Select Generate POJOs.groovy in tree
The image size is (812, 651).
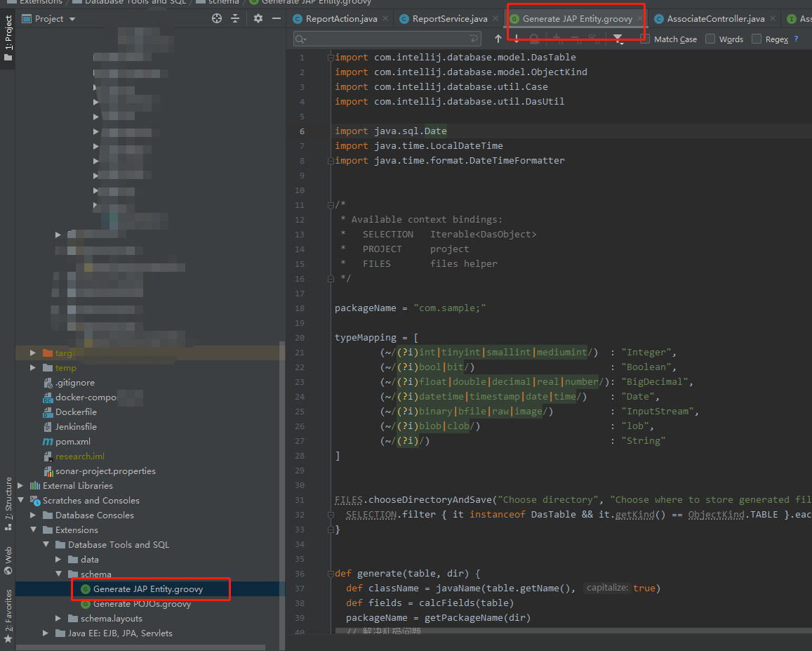(x=142, y=604)
